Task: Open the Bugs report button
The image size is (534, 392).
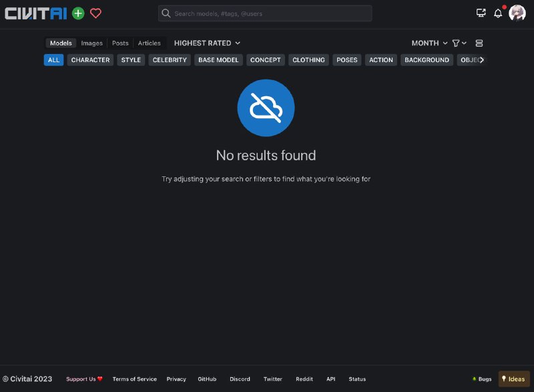Action: [482, 379]
